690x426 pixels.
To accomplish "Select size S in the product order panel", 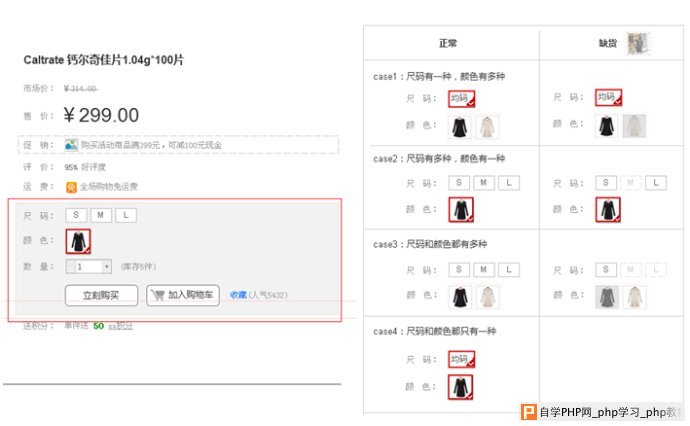I will (76, 215).
